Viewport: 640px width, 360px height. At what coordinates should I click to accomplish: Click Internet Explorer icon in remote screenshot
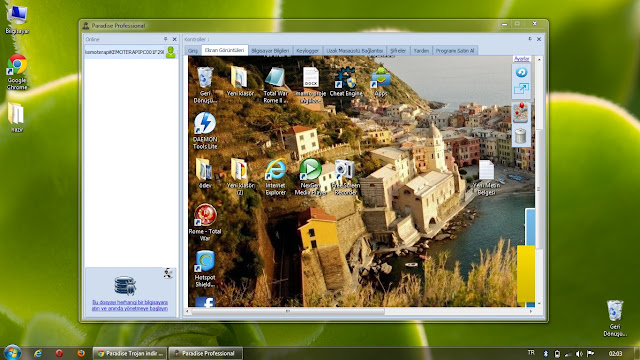click(x=276, y=177)
